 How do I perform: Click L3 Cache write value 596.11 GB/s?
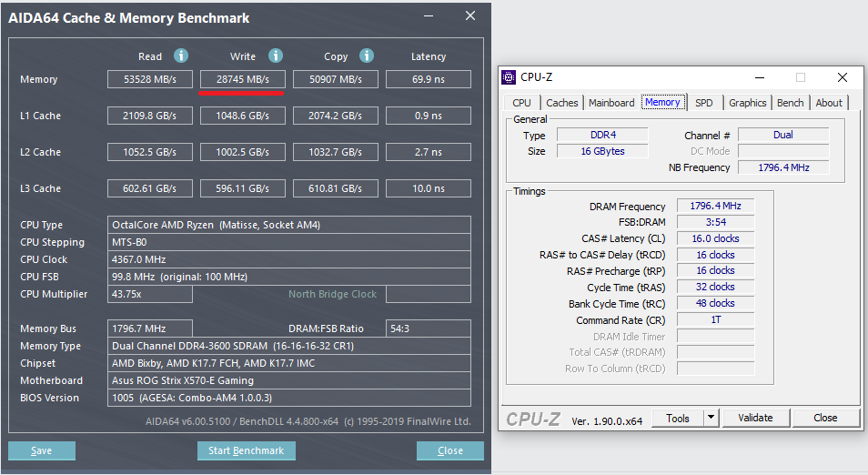(242, 188)
